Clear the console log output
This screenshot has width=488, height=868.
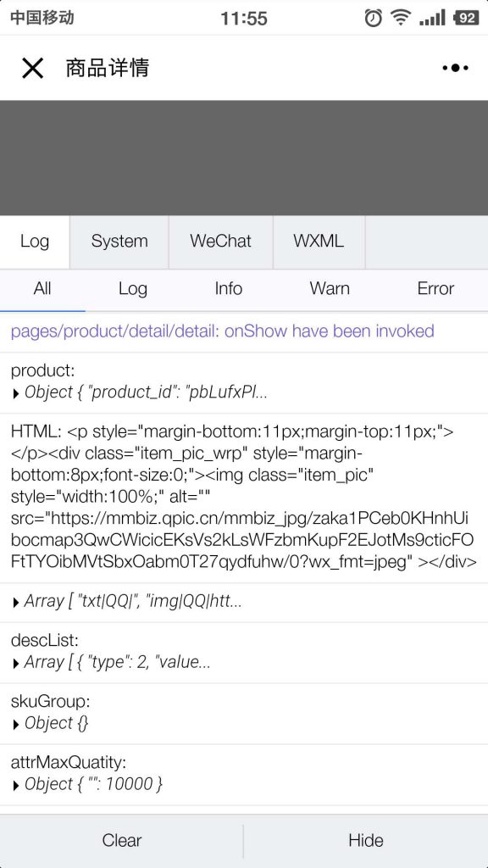coord(122,840)
